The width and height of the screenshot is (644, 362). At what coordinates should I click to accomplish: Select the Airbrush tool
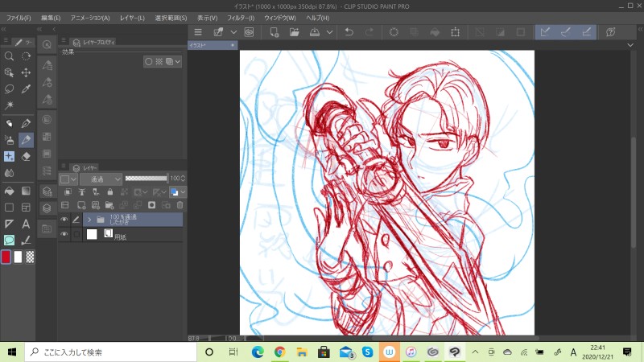click(x=9, y=140)
